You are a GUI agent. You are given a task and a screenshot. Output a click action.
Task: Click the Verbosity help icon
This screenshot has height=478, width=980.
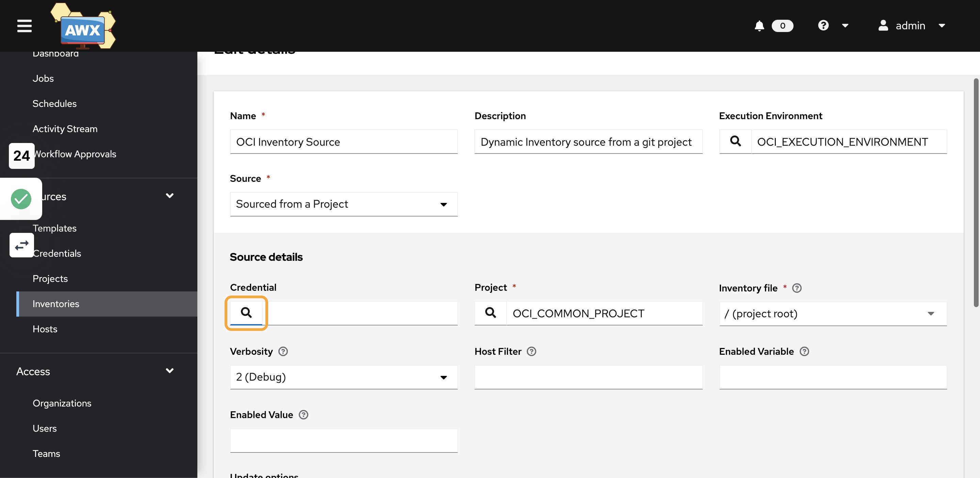(x=283, y=351)
